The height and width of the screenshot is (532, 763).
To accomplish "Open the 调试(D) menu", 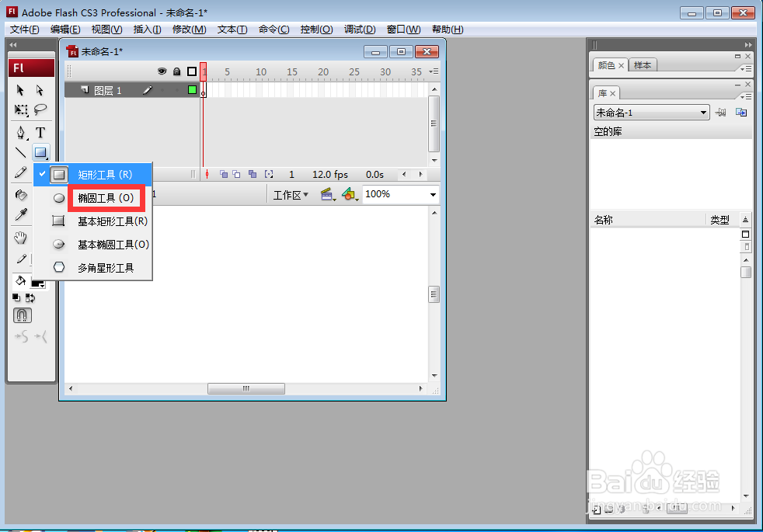I will pyautogui.click(x=360, y=30).
